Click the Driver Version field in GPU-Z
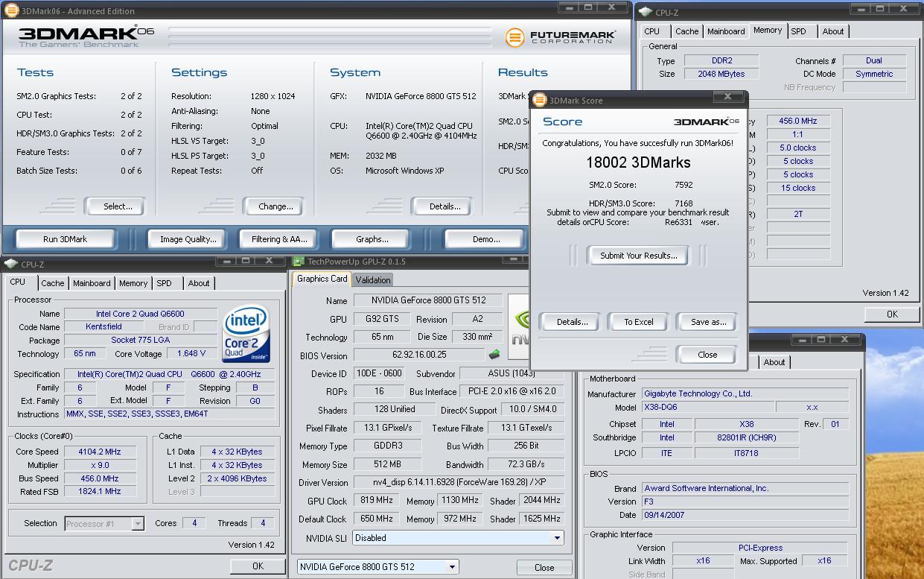 (x=459, y=483)
